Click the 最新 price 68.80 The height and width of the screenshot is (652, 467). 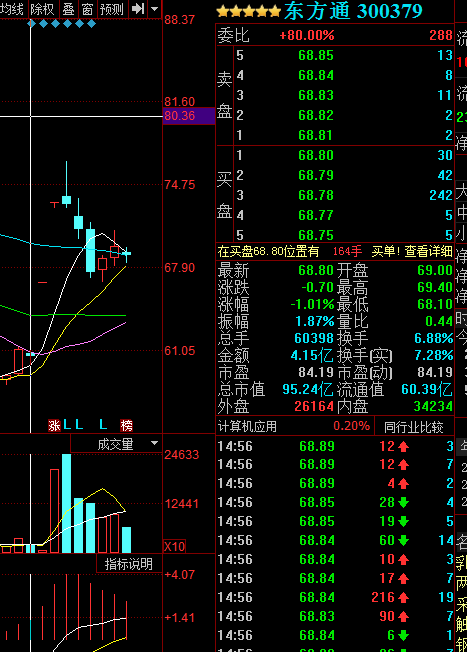[316, 270]
